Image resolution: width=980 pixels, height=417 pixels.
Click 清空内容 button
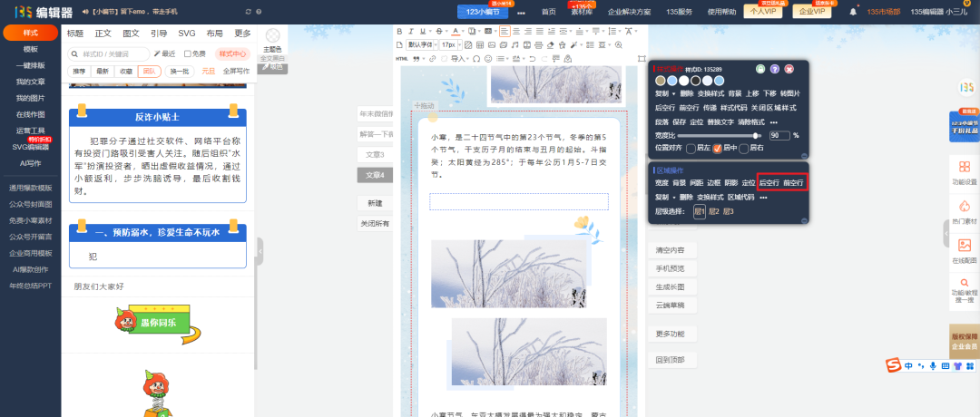[x=670, y=250]
